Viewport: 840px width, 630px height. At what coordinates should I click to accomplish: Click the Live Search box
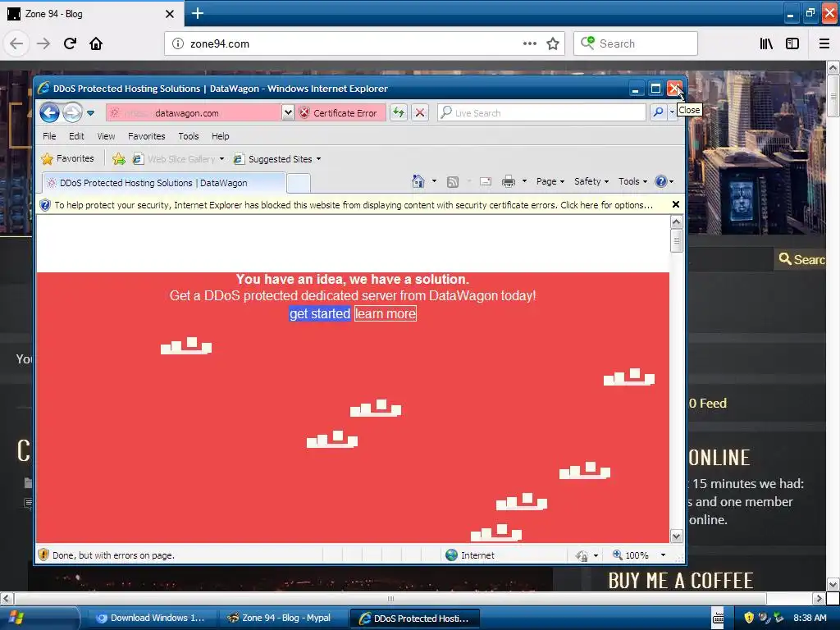pos(541,113)
